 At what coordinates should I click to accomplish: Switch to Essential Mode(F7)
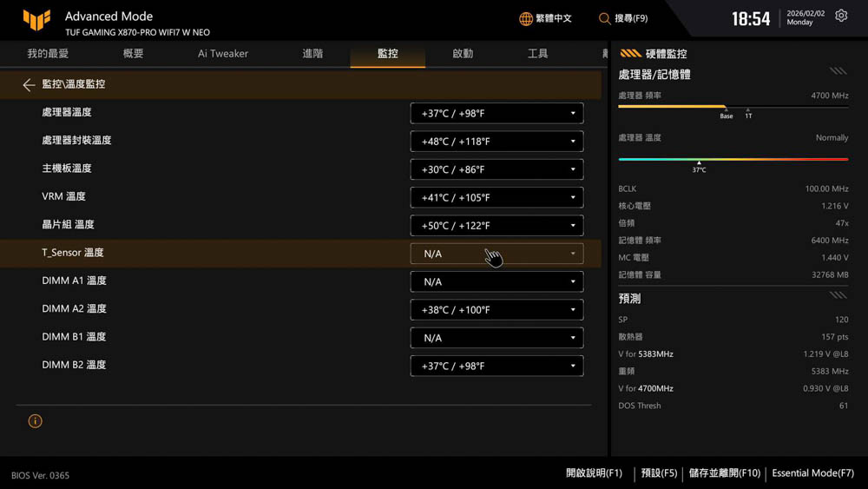[812, 473]
